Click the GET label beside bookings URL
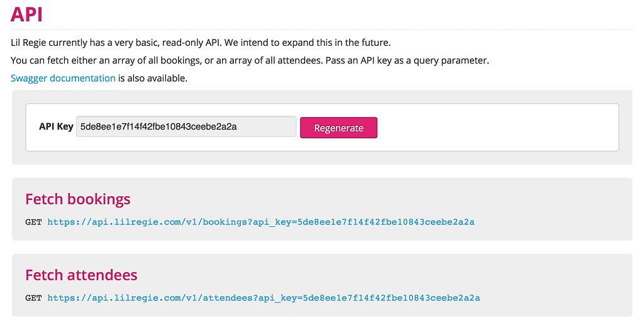Viewport: 644px width, 330px height. click(33, 222)
